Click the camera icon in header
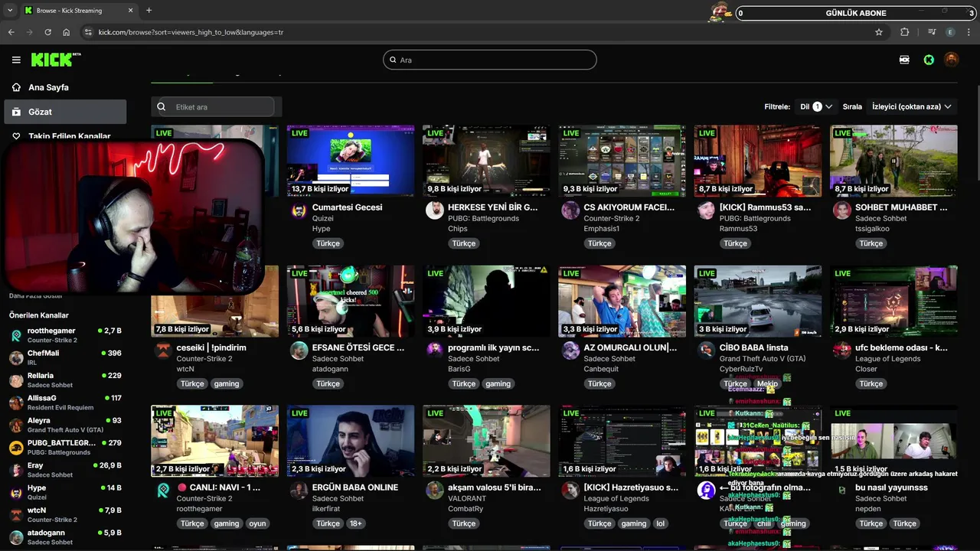Viewport: 980px width, 551px height. pyautogui.click(x=904, y=60)
